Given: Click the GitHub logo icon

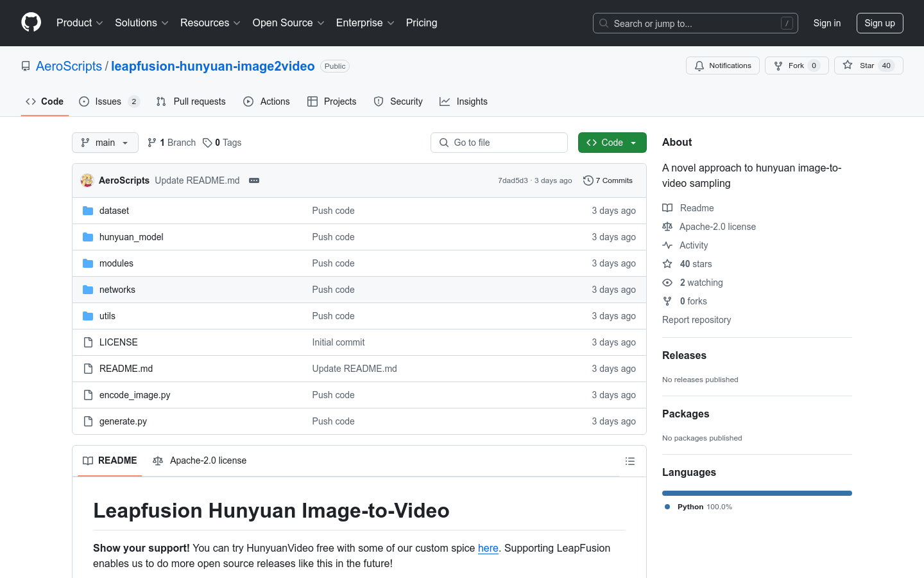Looking at the screenshot, I should 31,22.
